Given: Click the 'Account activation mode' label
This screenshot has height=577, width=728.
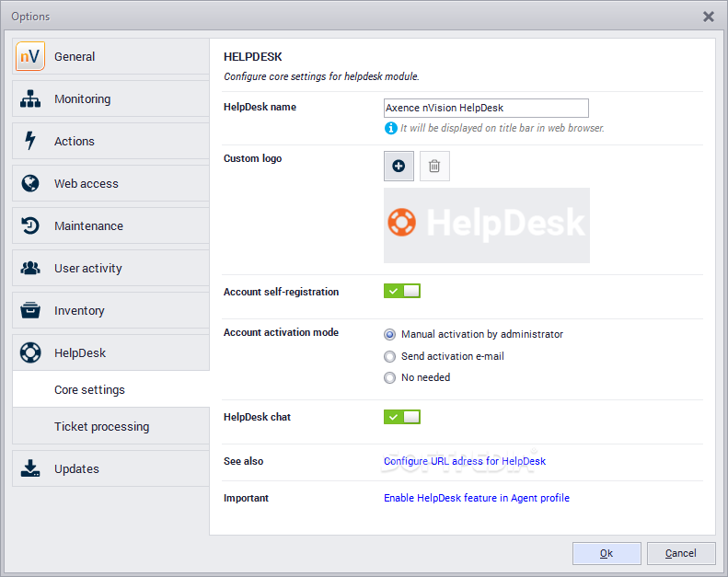Looking at the screenshot, I should point(281,332).
